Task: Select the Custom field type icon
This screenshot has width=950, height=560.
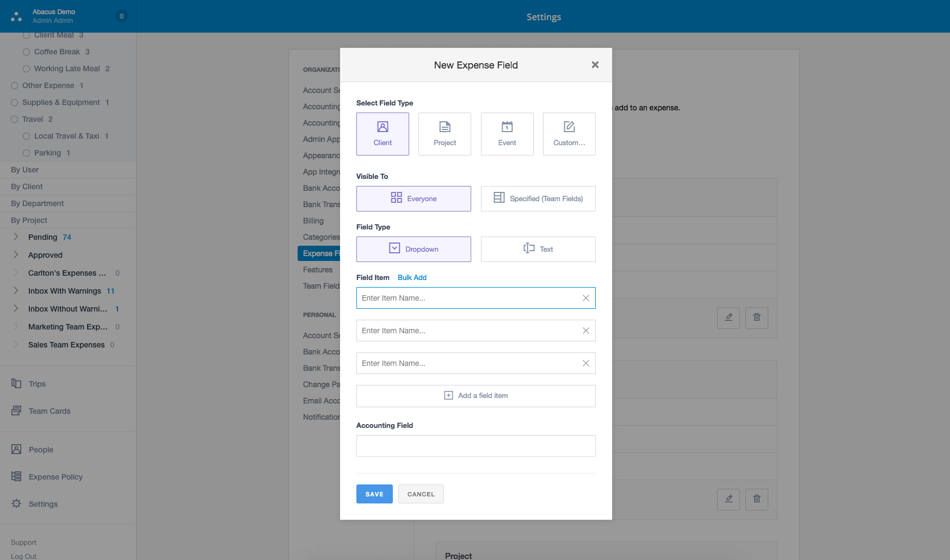Action: (569, 127)
